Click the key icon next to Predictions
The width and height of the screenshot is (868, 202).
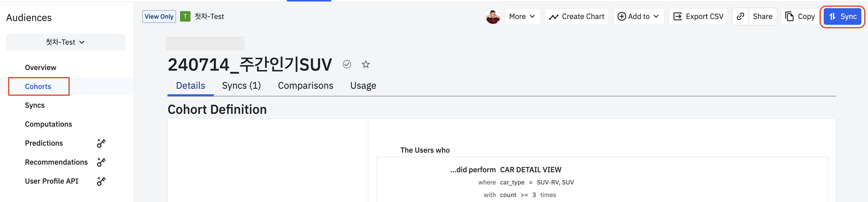point(101,143)
